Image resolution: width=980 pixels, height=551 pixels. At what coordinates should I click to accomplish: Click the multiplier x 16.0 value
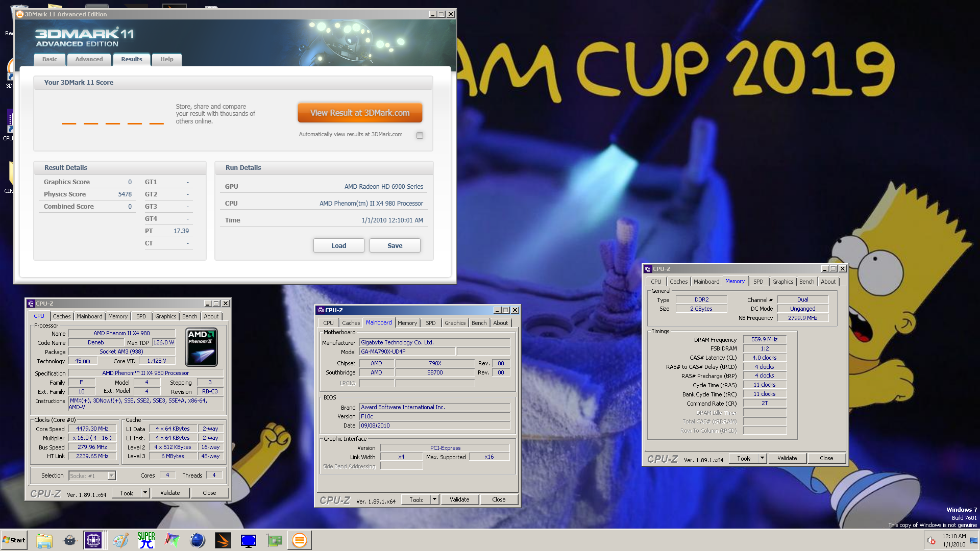coord(92,438)
